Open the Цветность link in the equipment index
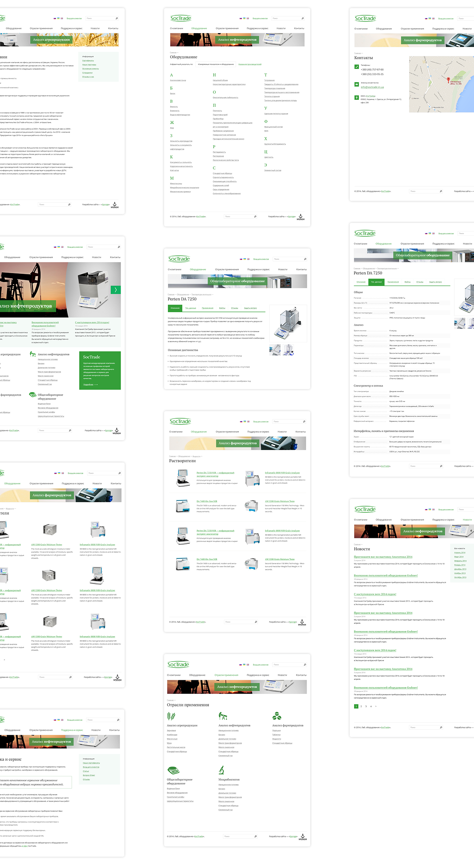This screenshot has height=868, width=474. pos(269,157)
